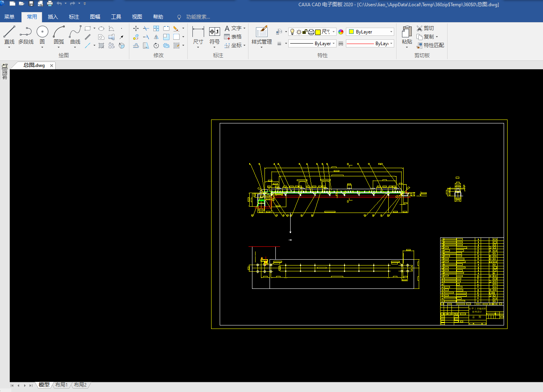Toggle the layer lock padlock icon
Screen dimensions: 543x392
coord(305,32)
